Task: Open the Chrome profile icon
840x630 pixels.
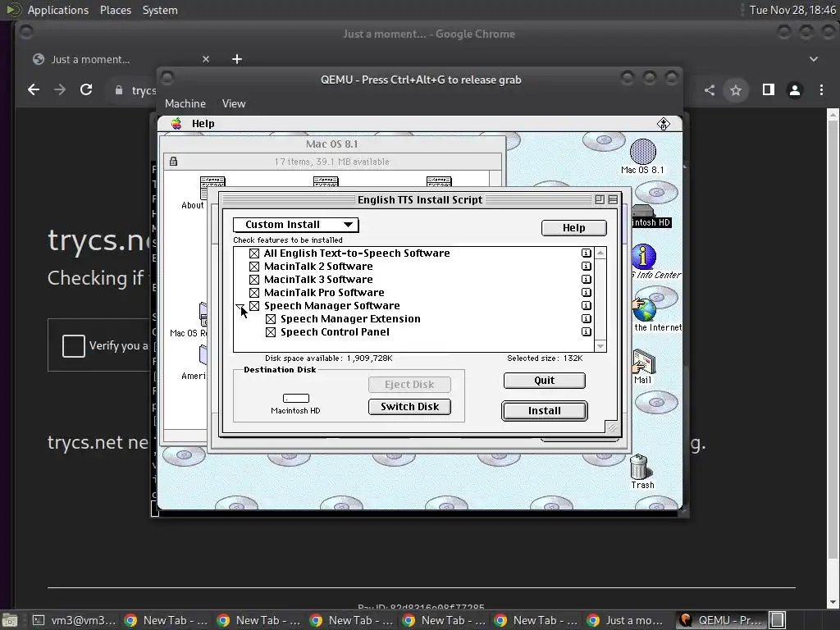Action: pos(794,90)
